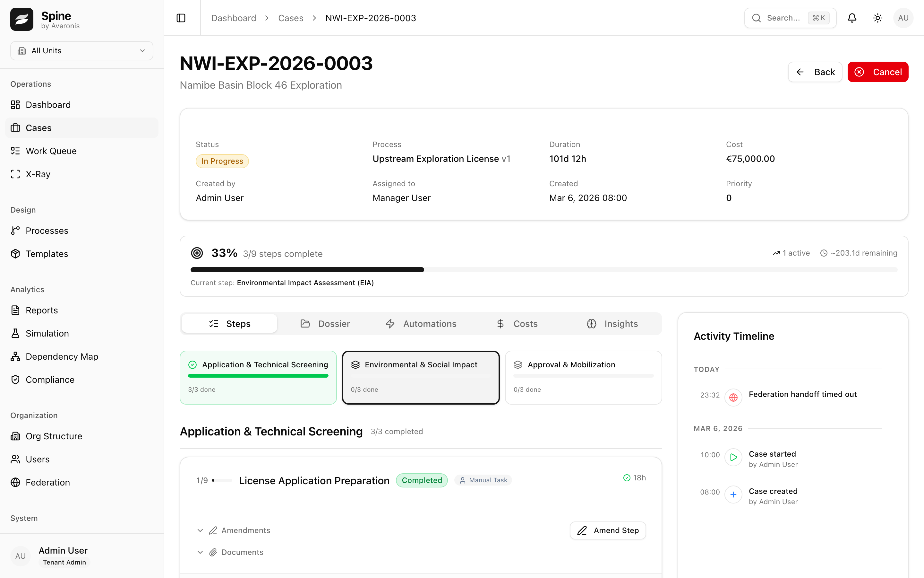Open the notifications bell
The image size is (924, 578).
point(852,18)
